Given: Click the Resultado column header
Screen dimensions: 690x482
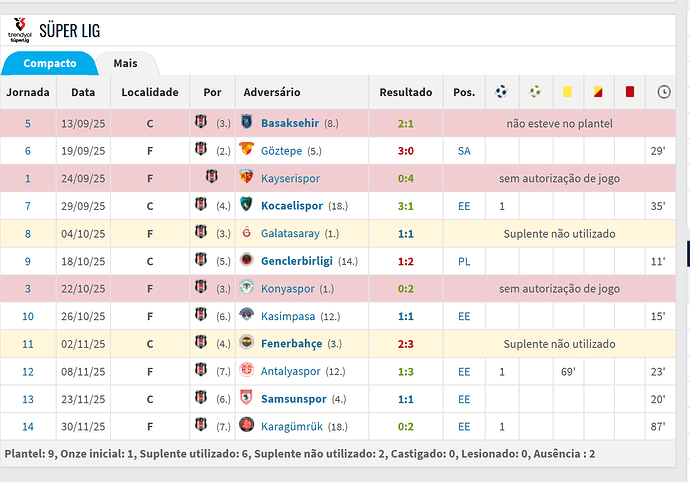Looking at the screenshot, I should coord(406,92).
